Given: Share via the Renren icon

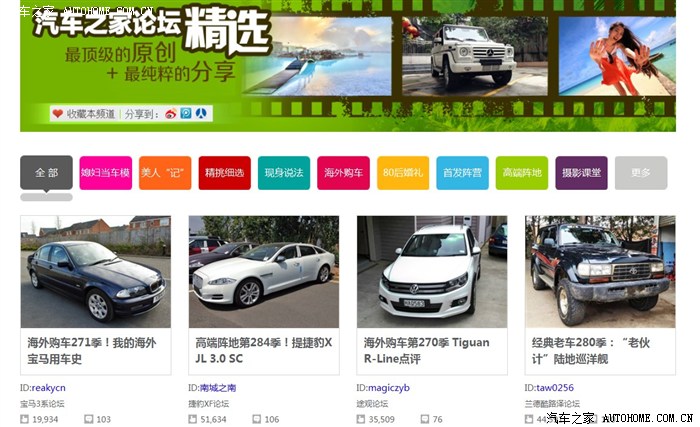Looking at the screenshot, I should pos(201,114).
